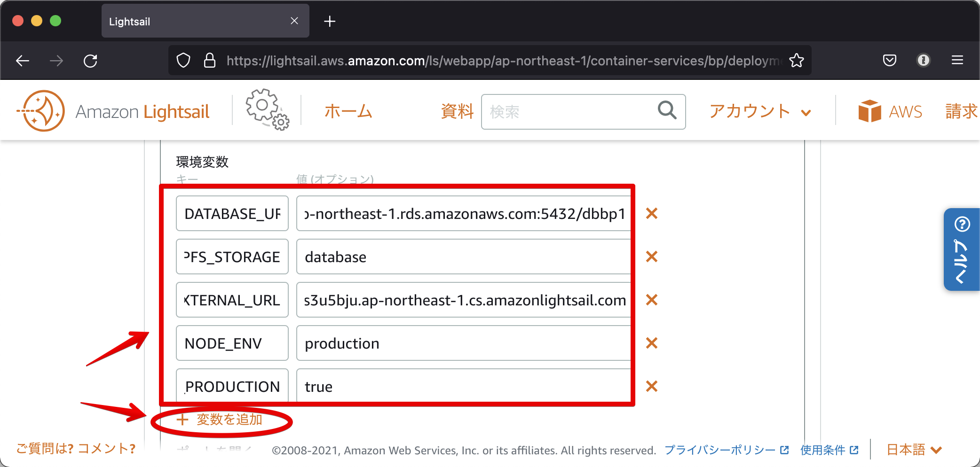The image size is (980, 467).
Task: Open the gears settings icon
Action: (x=267, y=109)
